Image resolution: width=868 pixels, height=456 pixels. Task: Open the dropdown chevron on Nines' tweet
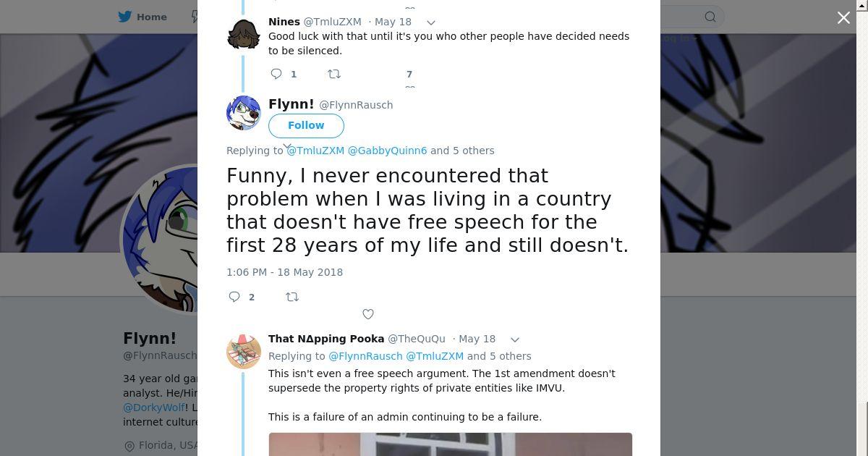431,22
